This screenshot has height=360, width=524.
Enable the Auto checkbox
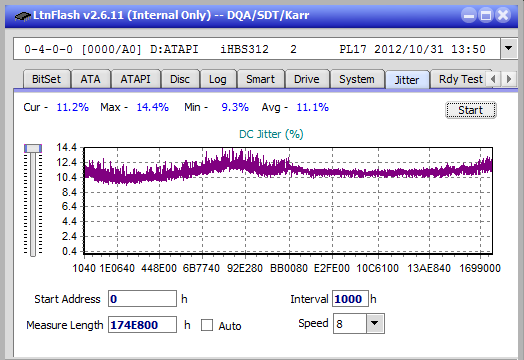[207, 325]
